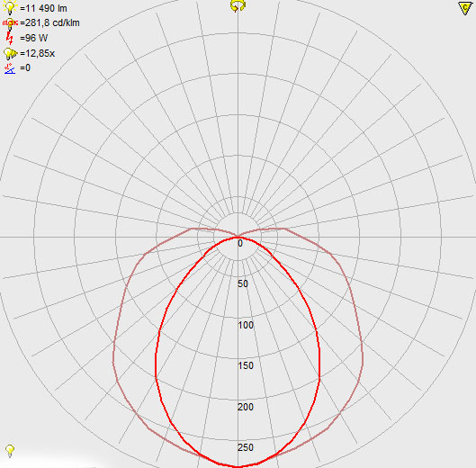Select the 12,85x multiplier value

pyautogui.click(x=37, y=53)
